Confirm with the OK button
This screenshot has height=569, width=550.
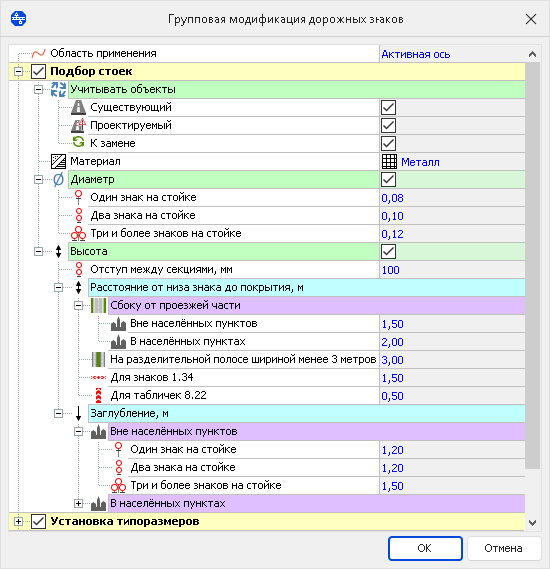[425, 548]
